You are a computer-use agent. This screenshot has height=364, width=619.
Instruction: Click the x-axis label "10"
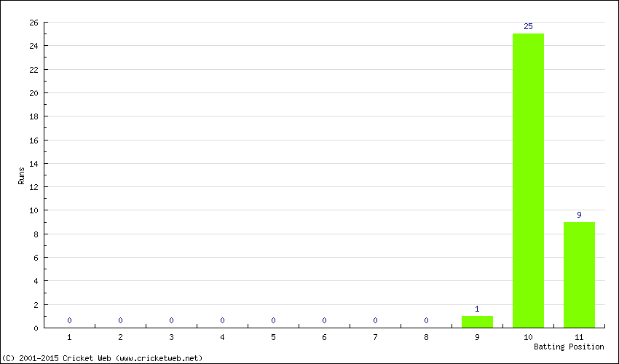coord(528,337)
